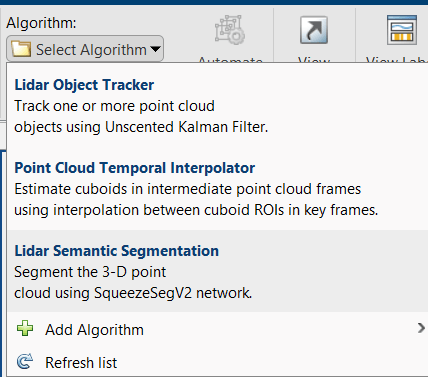Click the blue Refresh list icon

point(25,362)
